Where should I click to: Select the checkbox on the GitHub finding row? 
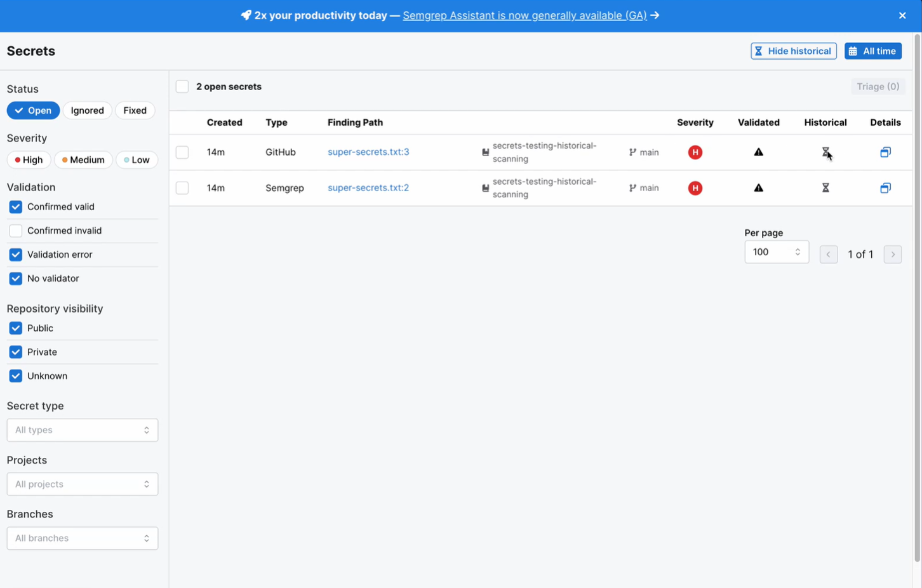[182, 152]
